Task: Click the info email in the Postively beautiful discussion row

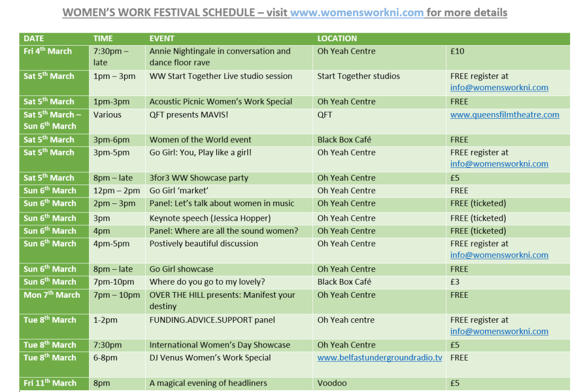Action: point(499,255)
